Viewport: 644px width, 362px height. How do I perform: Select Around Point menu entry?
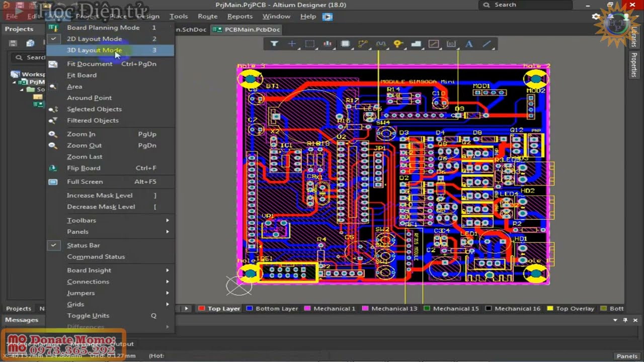tap(110, 98)
